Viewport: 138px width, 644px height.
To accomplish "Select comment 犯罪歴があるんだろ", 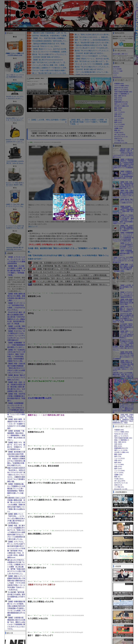I will 36,432.
